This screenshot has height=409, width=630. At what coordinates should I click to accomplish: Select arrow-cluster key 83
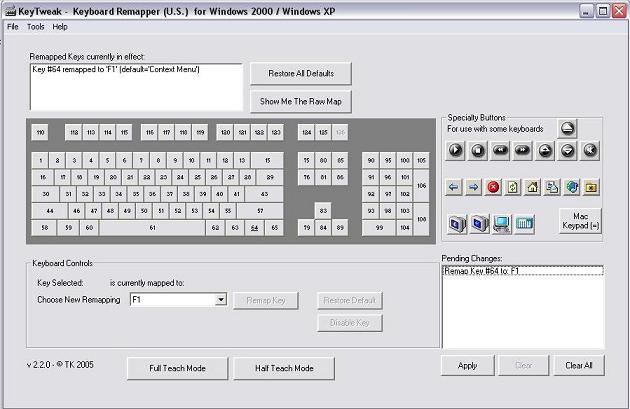click(323, 211)
